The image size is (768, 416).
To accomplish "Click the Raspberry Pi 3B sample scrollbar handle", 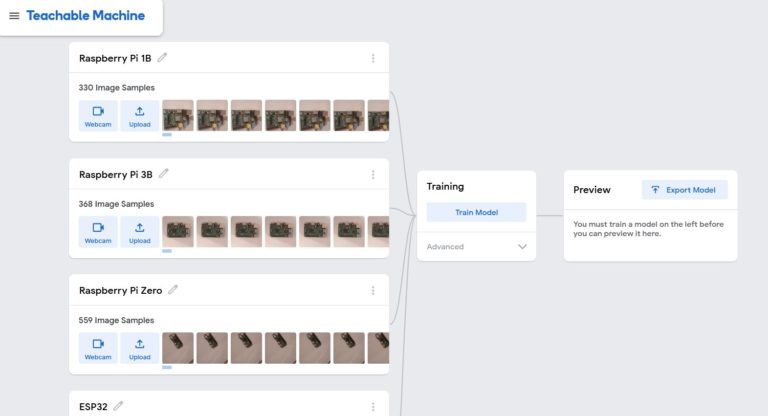I will click(x=167, y=251).
